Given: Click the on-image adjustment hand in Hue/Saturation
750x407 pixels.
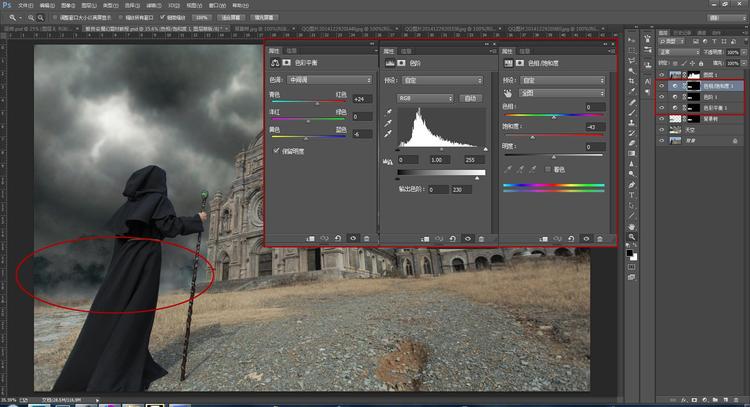Looking at the screenshot, I should click(x=508, y=93).
